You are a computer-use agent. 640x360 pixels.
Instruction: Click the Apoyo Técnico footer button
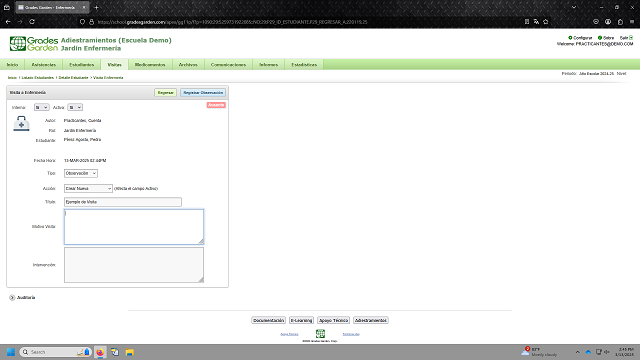333,320
